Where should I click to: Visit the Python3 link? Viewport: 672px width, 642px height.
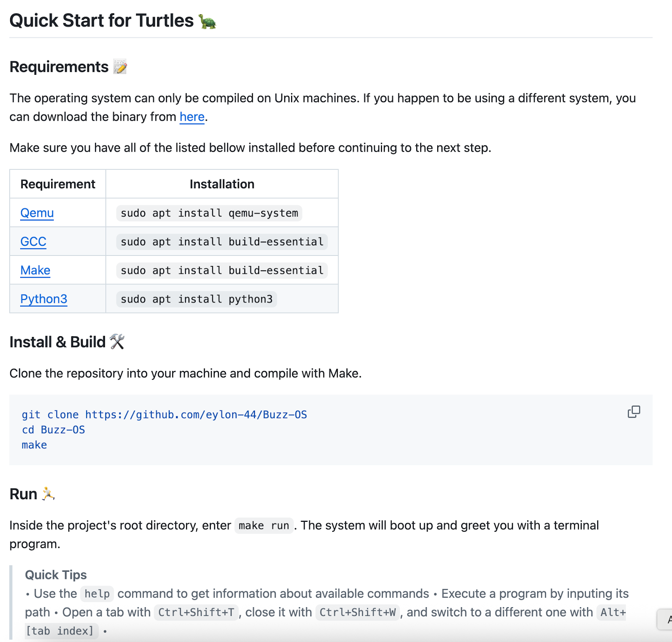point(44,299)
